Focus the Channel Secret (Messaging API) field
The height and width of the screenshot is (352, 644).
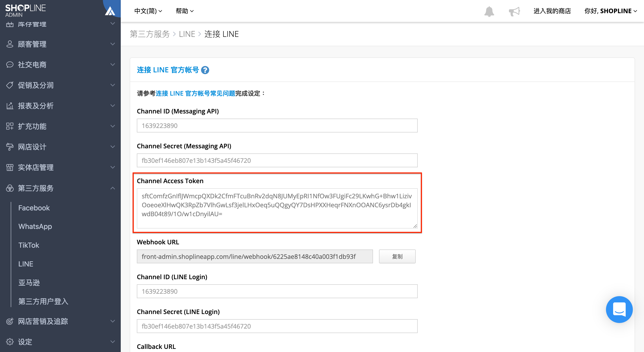277,161
